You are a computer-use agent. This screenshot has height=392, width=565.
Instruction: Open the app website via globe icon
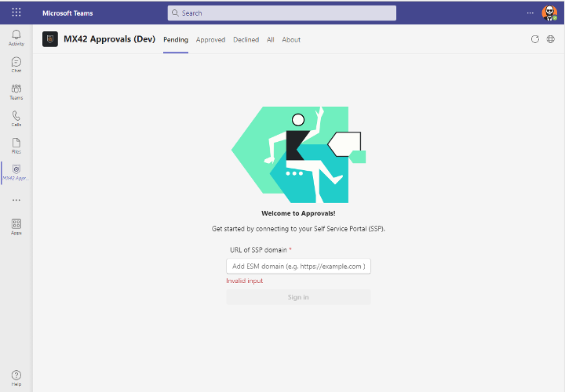tap(551, 39)
